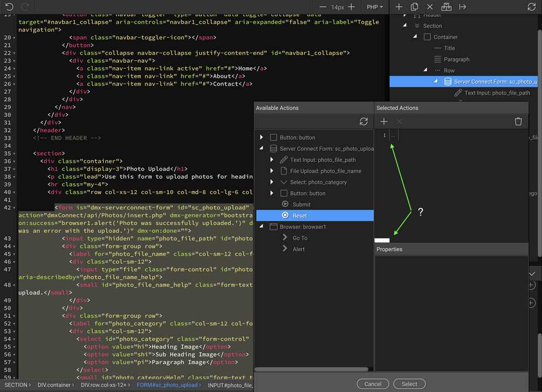Select the Submit action
This screenshot has height=392, width=542.
click(301, 204)
